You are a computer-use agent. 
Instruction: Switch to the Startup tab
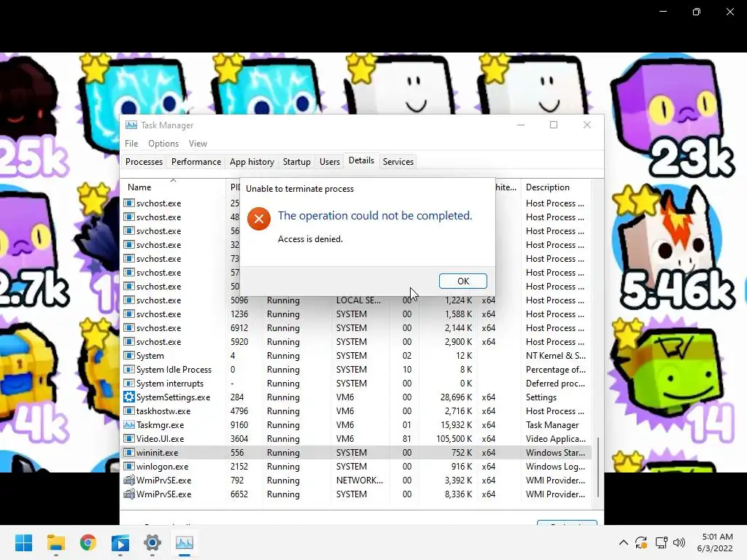[296, 162]
